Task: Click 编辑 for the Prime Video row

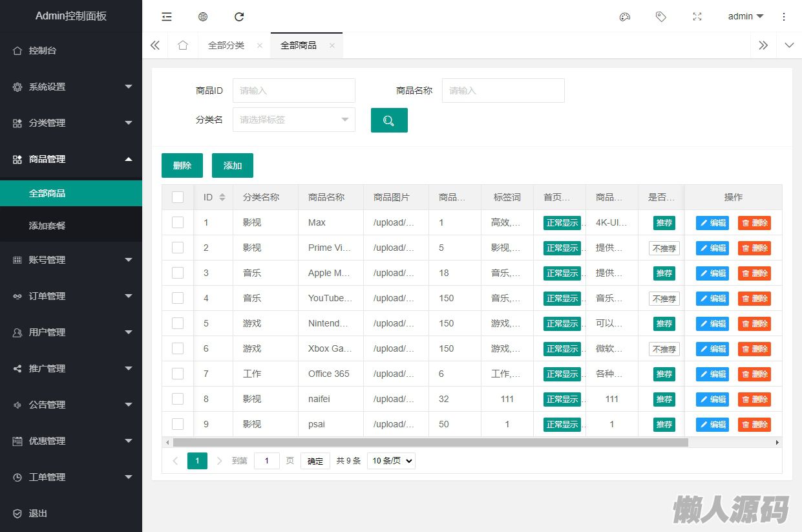Action: (712, 248)
